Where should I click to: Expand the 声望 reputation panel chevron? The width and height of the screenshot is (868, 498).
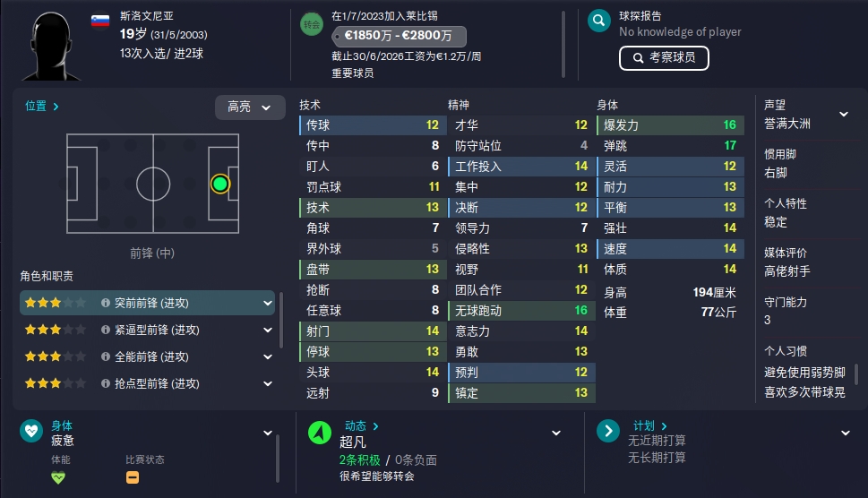click(844, 114)
